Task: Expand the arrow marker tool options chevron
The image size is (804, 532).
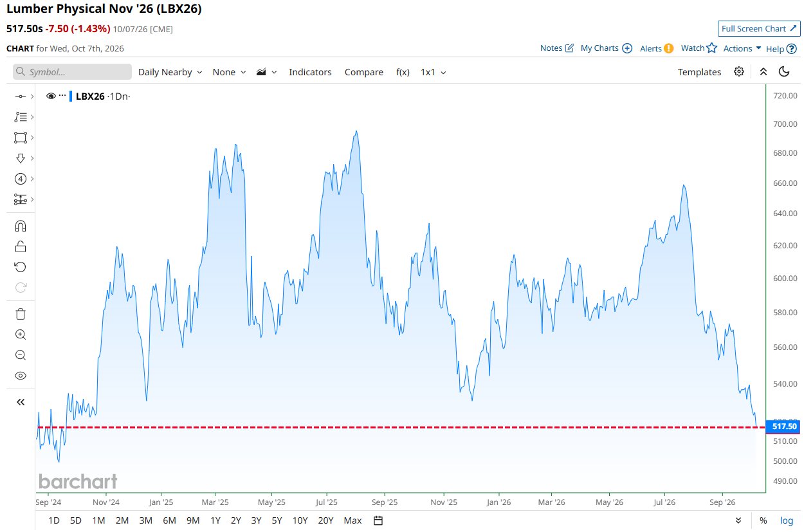Action: 32,158
